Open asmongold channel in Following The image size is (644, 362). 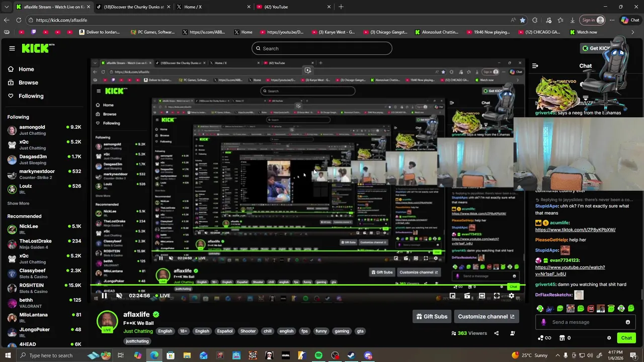(44, 130)
